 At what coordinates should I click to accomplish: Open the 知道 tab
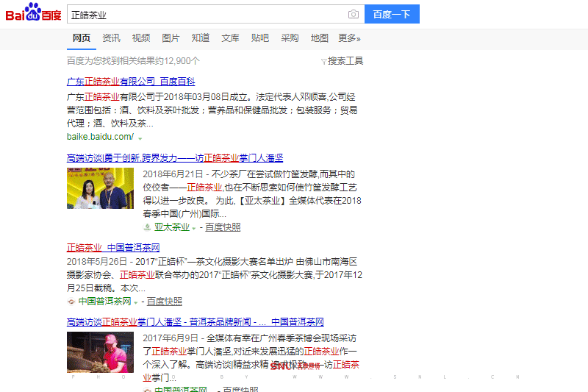(x=201, y=38)
